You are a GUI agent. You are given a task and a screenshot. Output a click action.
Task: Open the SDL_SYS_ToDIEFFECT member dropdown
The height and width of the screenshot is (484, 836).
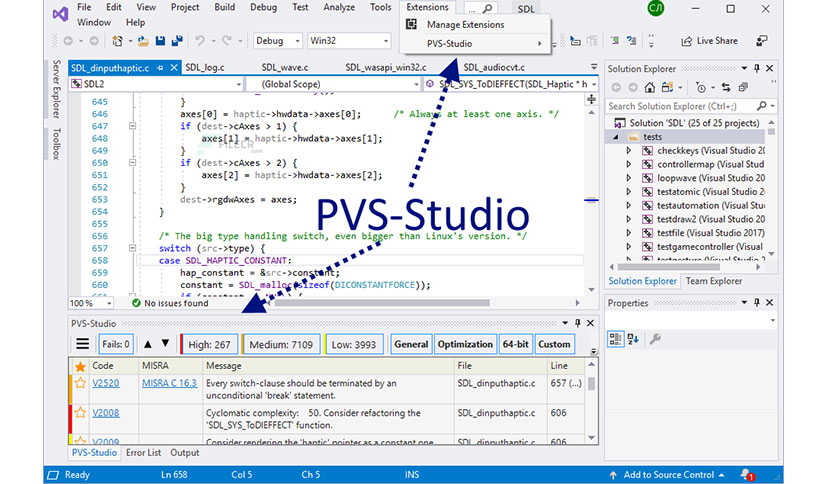pos(511,84)
